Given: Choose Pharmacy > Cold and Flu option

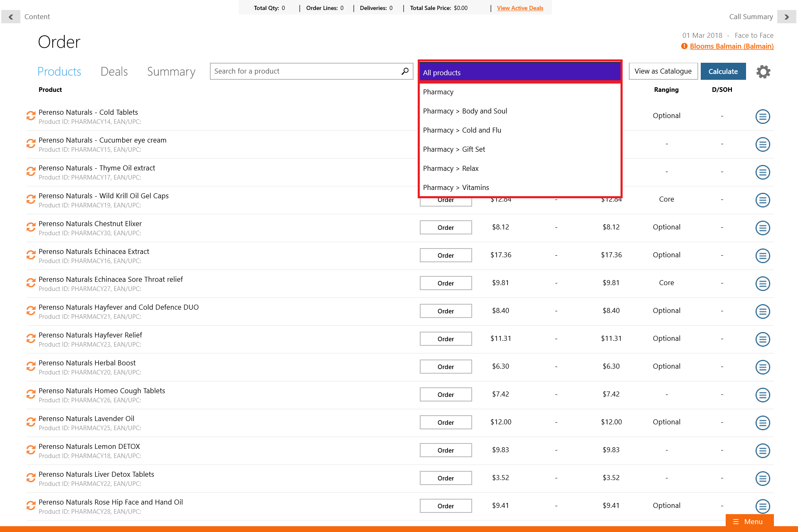Looking at the screenshot, I should pyautogui.click(x=462, y=130).
